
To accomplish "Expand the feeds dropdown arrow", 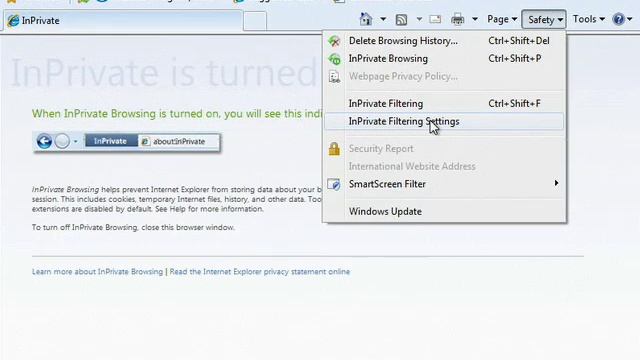I will [x=419, y=19].
